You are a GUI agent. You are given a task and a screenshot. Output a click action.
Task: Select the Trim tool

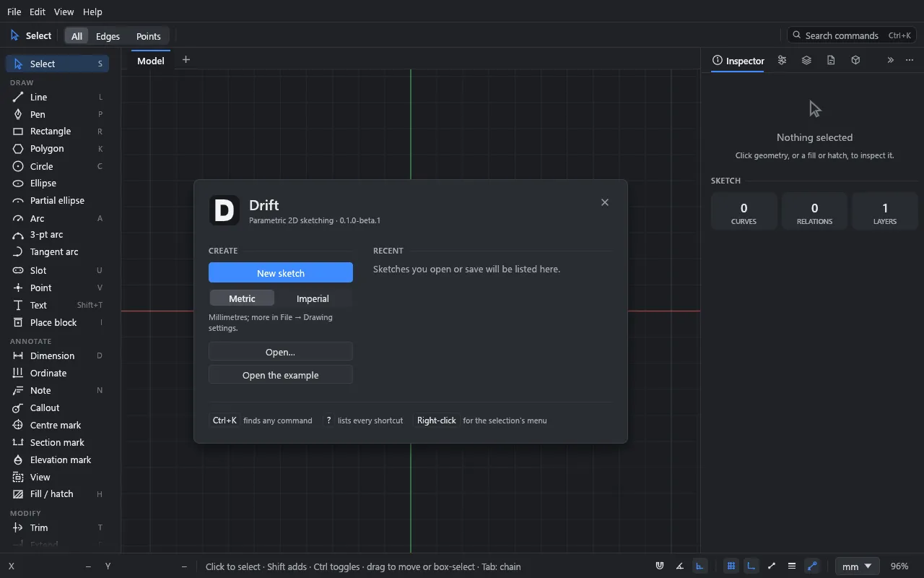point(58,527)
